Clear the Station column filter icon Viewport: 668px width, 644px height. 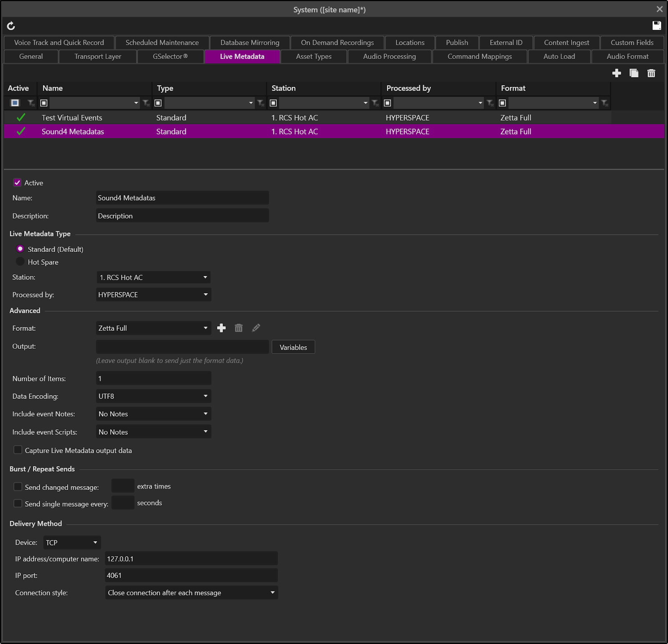(375, 103)
